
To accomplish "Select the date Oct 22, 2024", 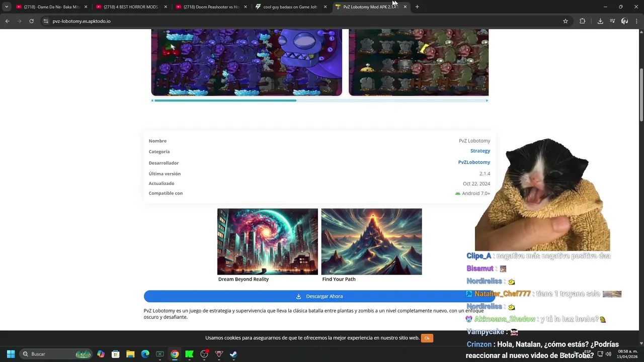I will click(476, 184).
